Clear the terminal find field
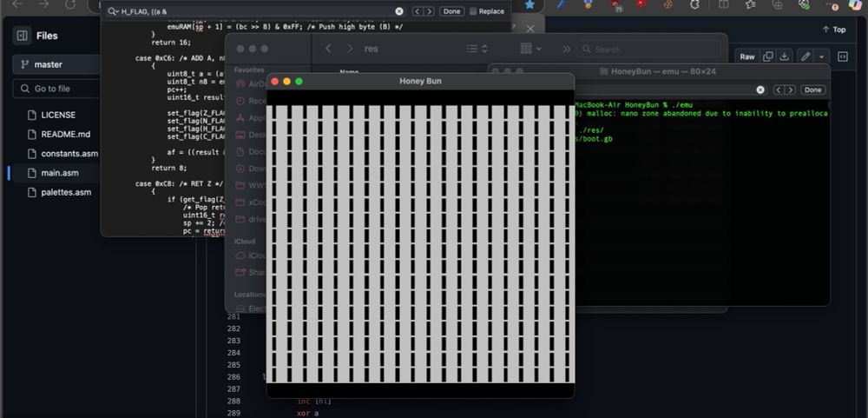Screen dimensions: 868x418 point(760,90)
